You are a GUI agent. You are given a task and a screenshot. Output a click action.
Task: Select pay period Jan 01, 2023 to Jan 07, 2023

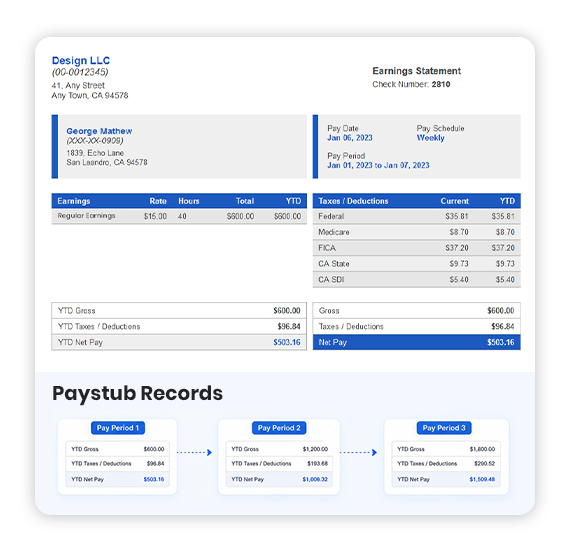[378, 165]
